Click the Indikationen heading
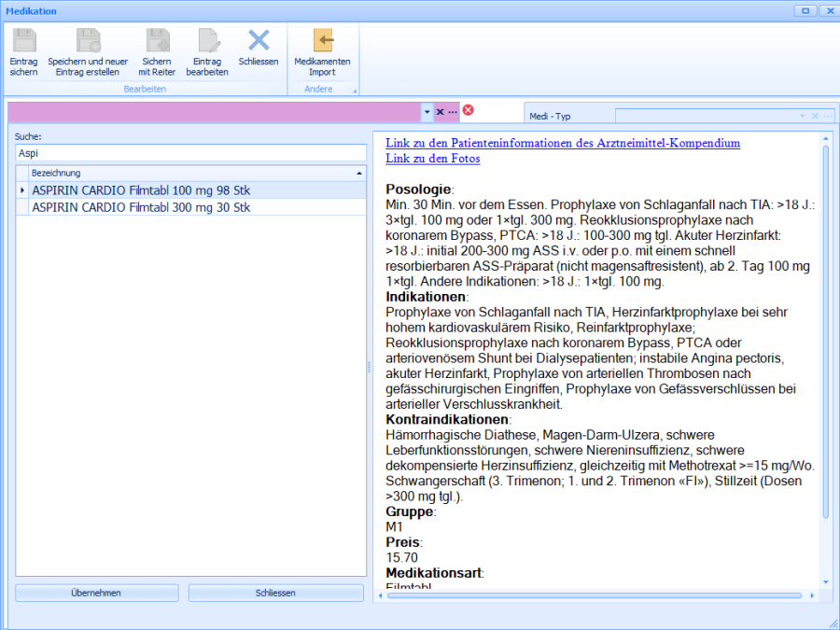Viewport: 840px width, 630px height. 426,296
